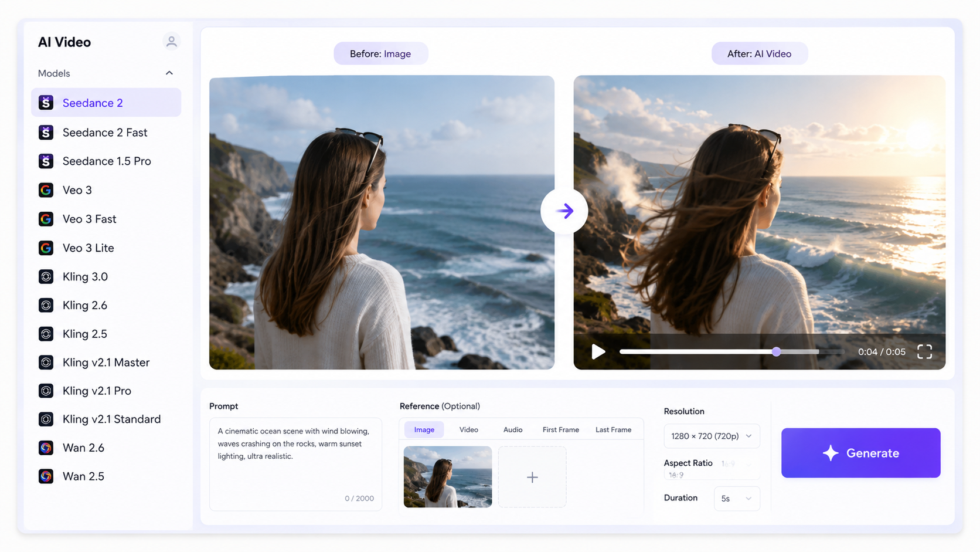
Task: Click the Before image preview
Action: click(382, 222)
